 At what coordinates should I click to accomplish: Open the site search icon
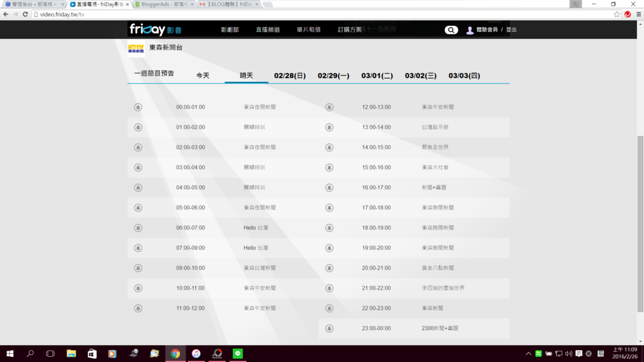[x=451, y=30]
